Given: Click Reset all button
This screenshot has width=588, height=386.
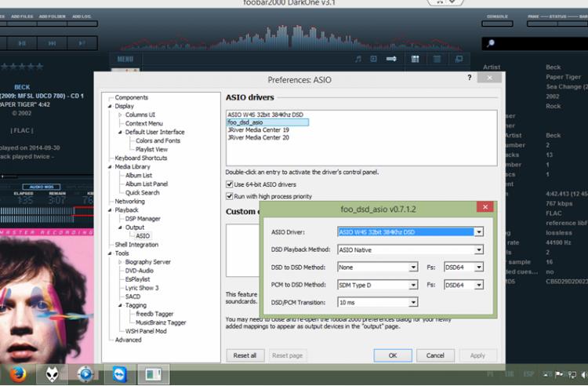Looking at the screenshot, I should pos(245,355).
